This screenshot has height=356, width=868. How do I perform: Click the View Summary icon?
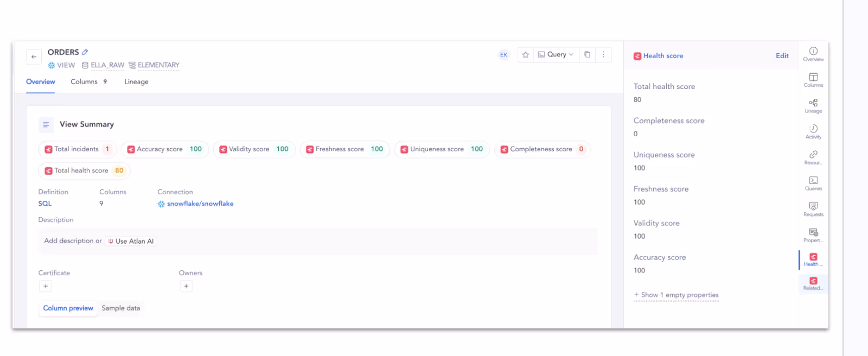46,125
